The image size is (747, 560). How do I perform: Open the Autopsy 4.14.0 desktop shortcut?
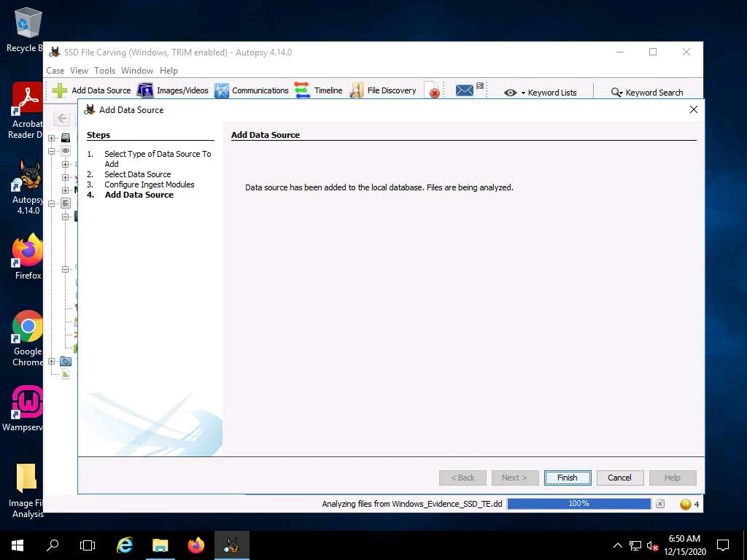(26, 187)
